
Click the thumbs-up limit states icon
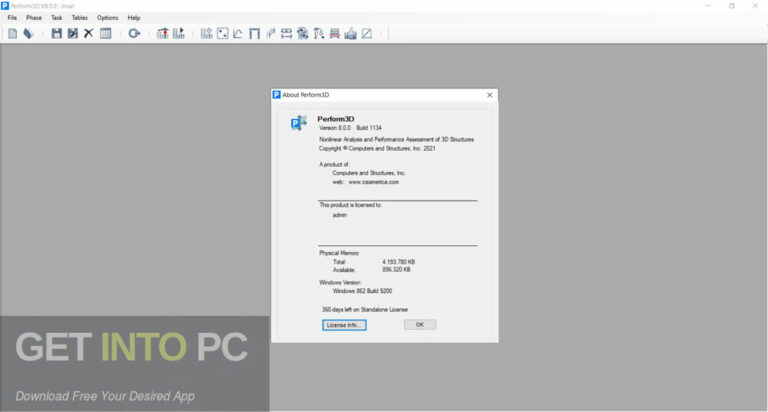point(351,33)
